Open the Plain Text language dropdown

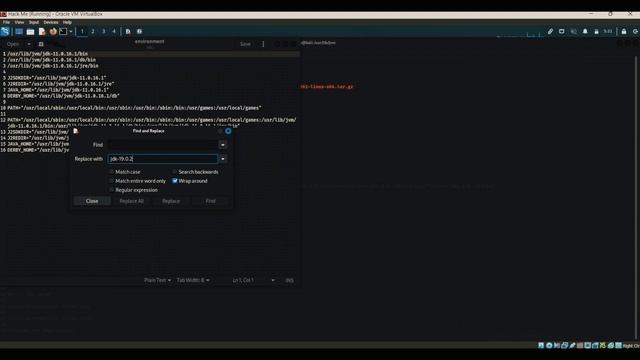(158, 280)
